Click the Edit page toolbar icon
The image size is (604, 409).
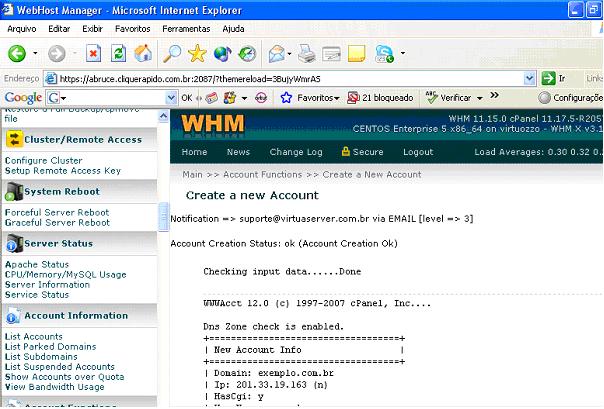331,54
